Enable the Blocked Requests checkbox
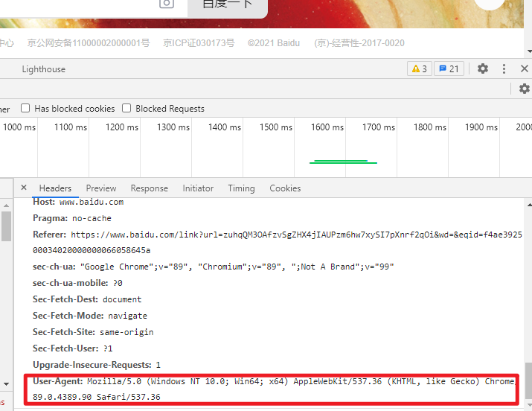 click(126, 108)
